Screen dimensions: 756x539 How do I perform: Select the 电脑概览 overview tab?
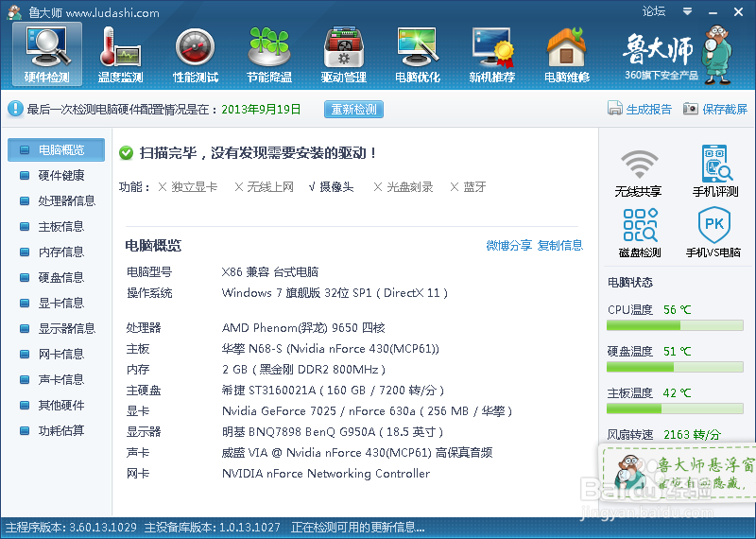(57, 149)
